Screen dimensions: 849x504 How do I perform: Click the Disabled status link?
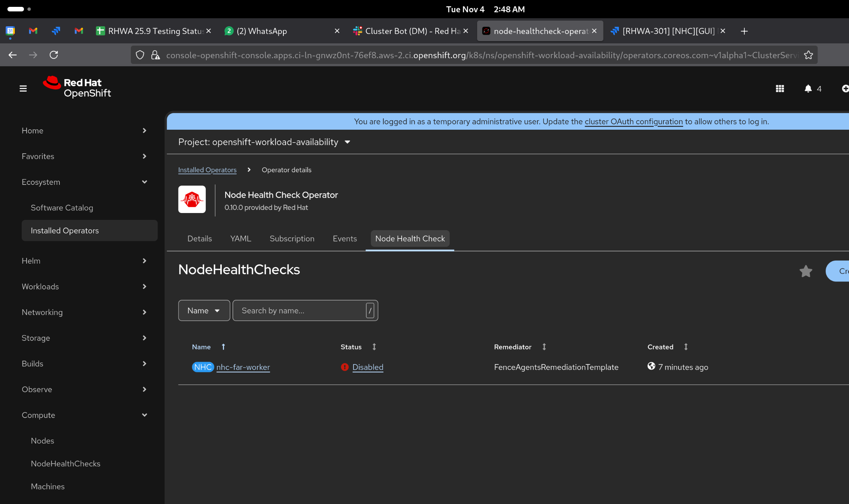(x=367, y=367)
